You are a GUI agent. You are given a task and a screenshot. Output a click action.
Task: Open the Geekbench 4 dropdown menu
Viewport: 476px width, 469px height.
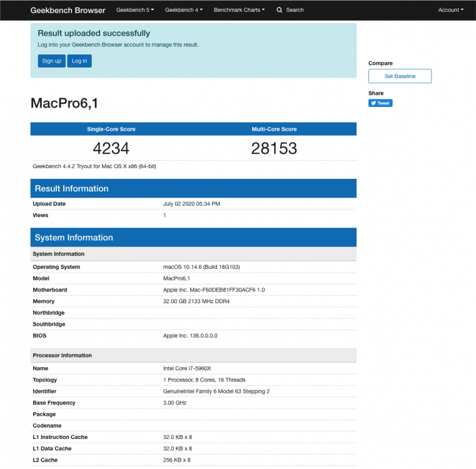[x=184, y=10]
